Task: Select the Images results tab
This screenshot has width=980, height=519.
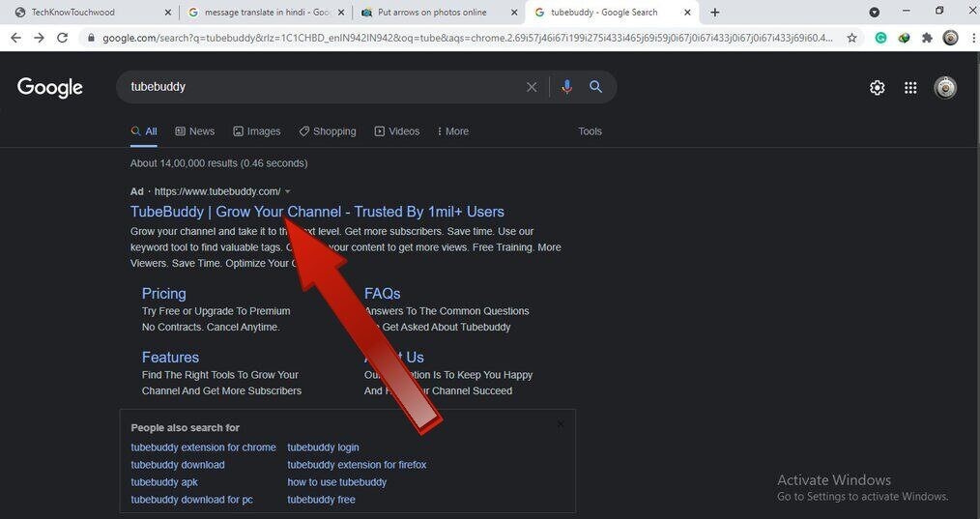Action: coord(257,131)
